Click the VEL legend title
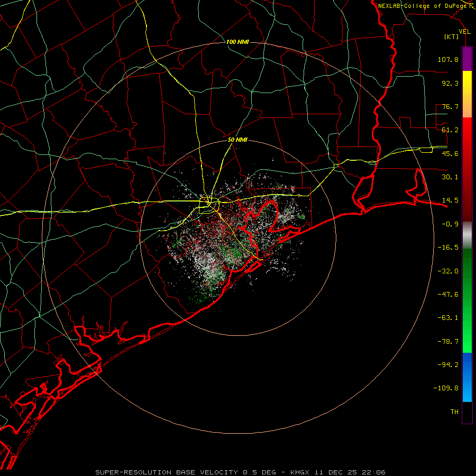Screen dimensions: 476x476 (x=465, y=32)
